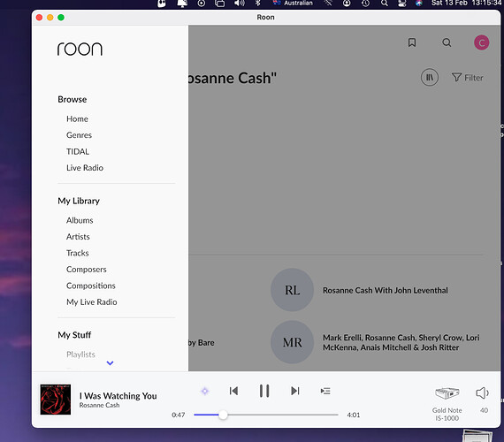Screen dimensions: 504x442
Task: Open Mark Erelli, Rosanne Cash collaboration result
Action: click(401, 343)
